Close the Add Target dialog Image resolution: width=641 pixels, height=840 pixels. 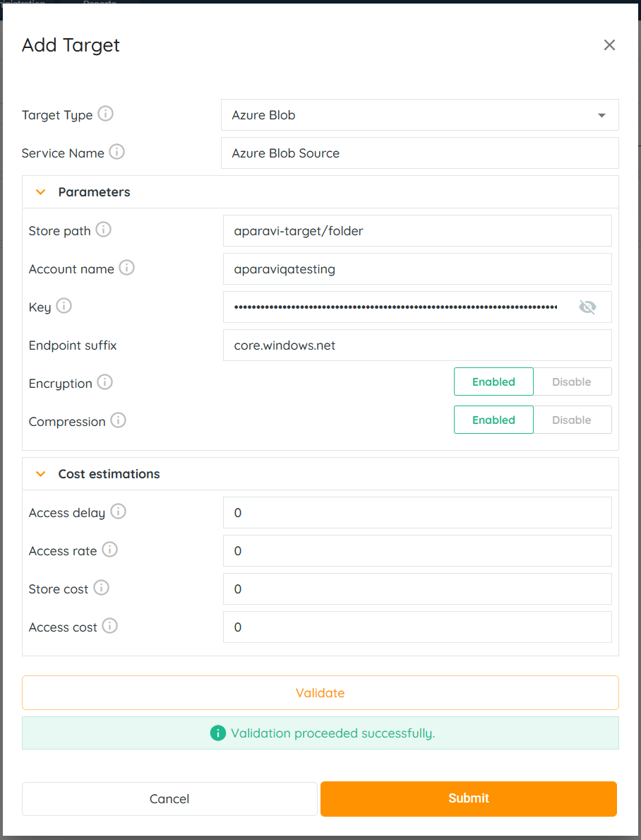(609, 45)
